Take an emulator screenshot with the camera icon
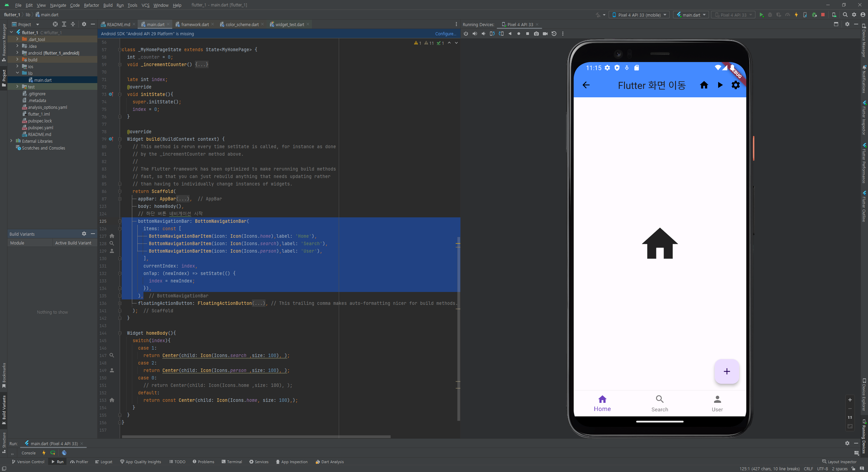 point(536,34)
